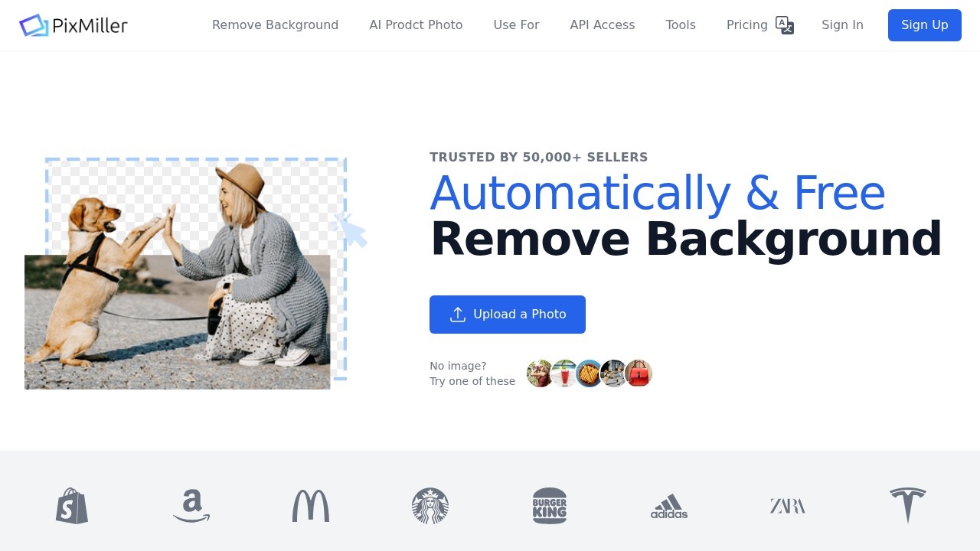Click the Tesla brand logo
The width and height of the screenshot is (980, 551).
(x=908, y=505)
